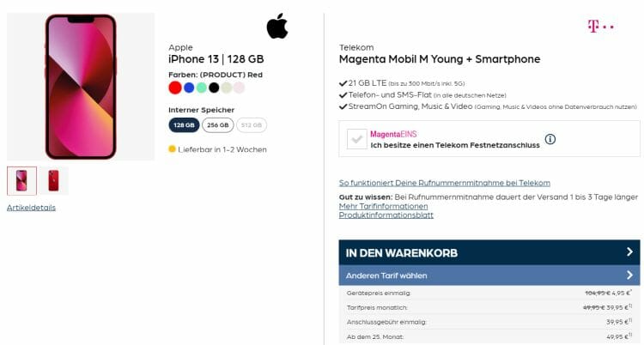Screen dimensions: 644x345
Task: Select back view red iPhone thumbnail
Action: coord(53,180)
